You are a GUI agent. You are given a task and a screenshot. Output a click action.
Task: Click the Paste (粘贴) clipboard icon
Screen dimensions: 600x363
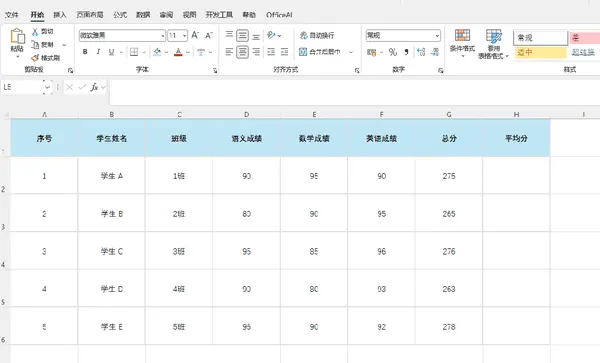point(17,37)
